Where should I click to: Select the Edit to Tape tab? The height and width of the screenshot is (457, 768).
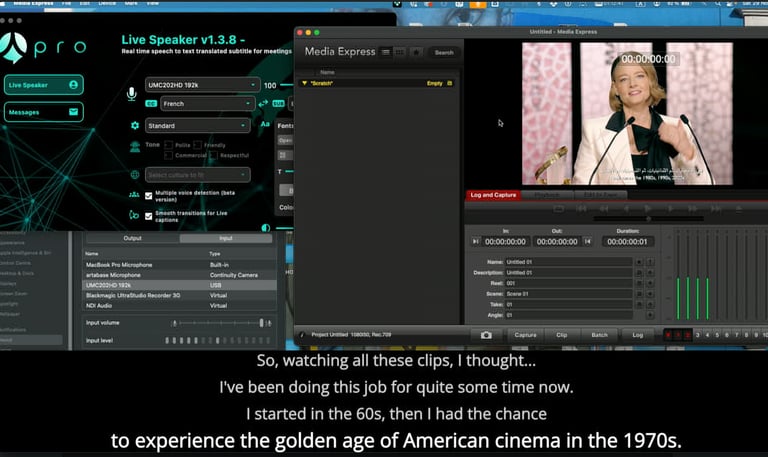[x=600, y=195]
